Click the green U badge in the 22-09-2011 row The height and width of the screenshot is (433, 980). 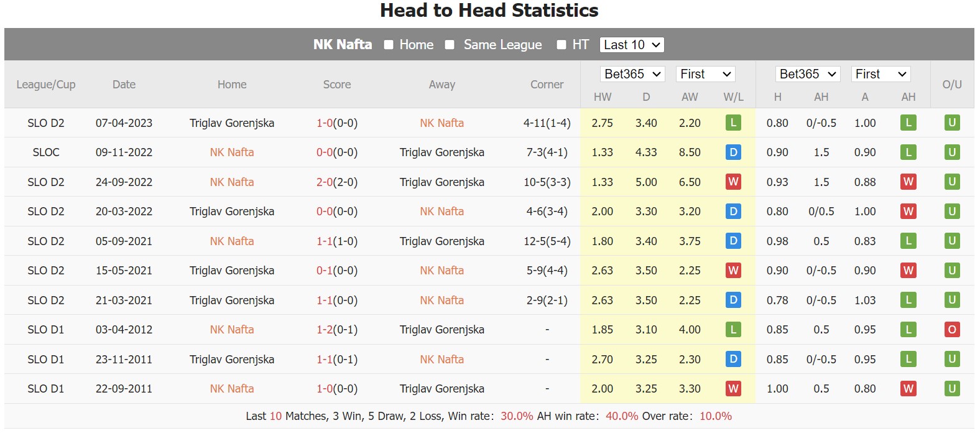pos(951,389)
